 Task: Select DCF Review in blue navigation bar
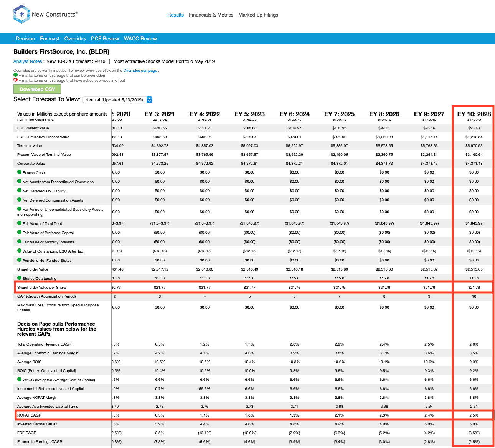pyautogui.click(x=105, y=39)
